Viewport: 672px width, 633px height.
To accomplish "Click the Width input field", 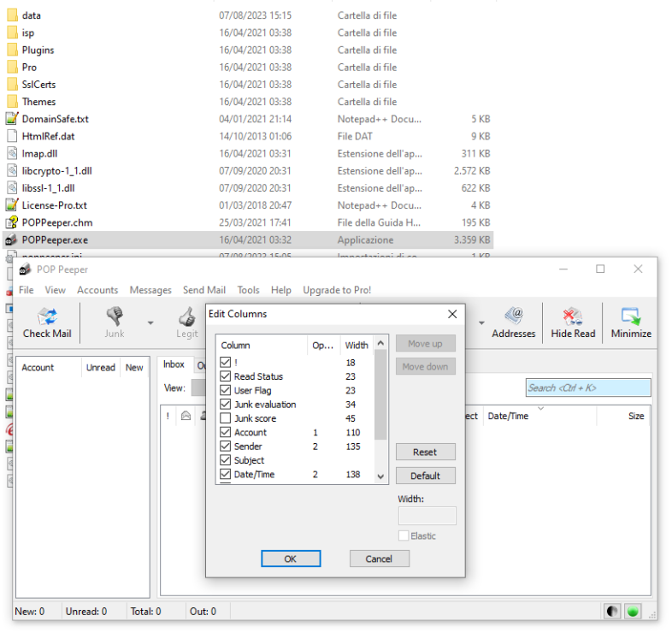I will click(x=427, y=516).
